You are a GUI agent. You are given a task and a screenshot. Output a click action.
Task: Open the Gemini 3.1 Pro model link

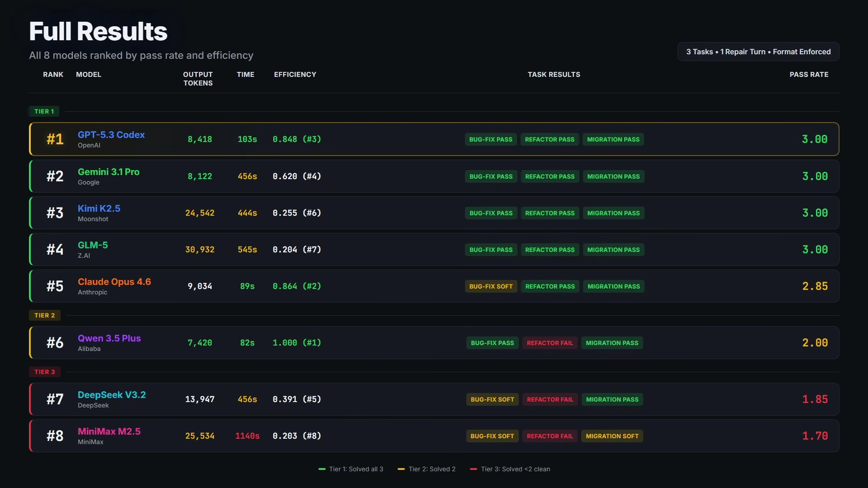(109, 172)
